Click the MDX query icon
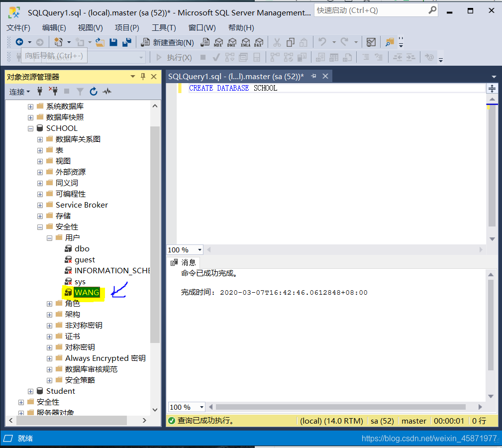The image size is (502, 448). pyautogui.click(x=219, y=42)
